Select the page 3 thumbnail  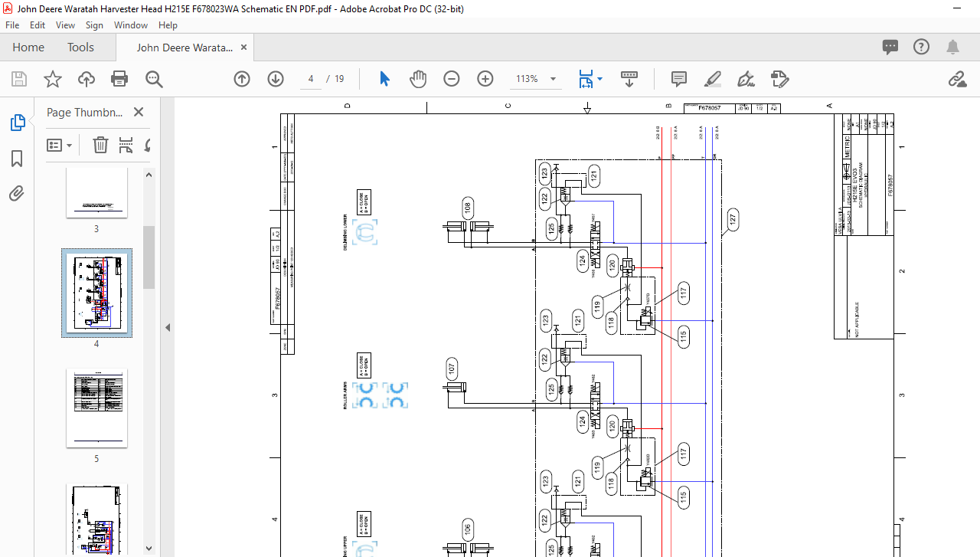[x=96, y=194]
